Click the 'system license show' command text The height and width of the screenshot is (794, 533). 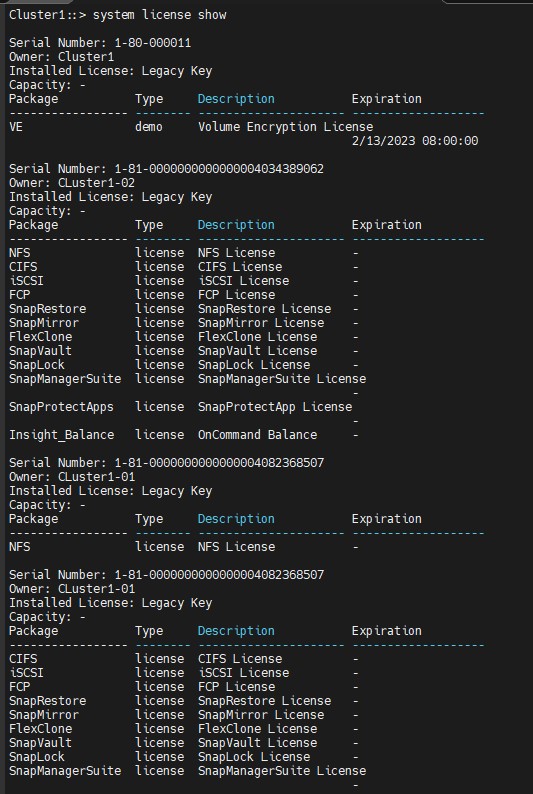click(159, 15)
